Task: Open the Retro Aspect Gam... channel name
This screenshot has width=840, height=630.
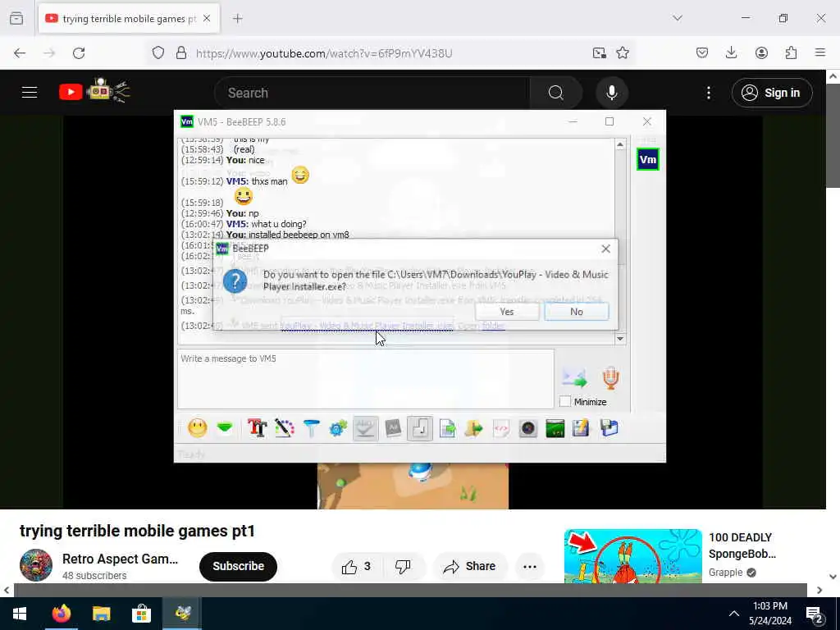Action: (120, 559)
